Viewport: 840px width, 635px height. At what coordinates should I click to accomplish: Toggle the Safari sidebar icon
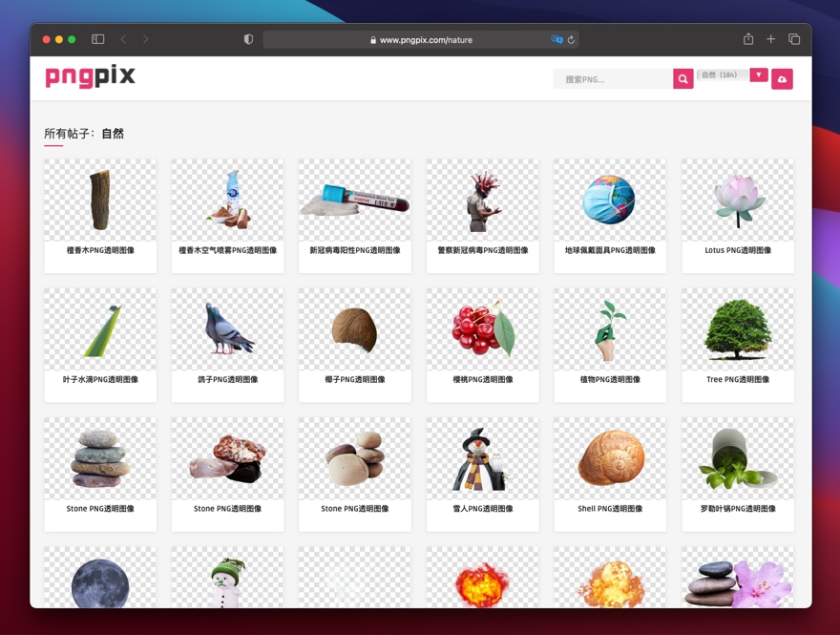tap(98, 39)
